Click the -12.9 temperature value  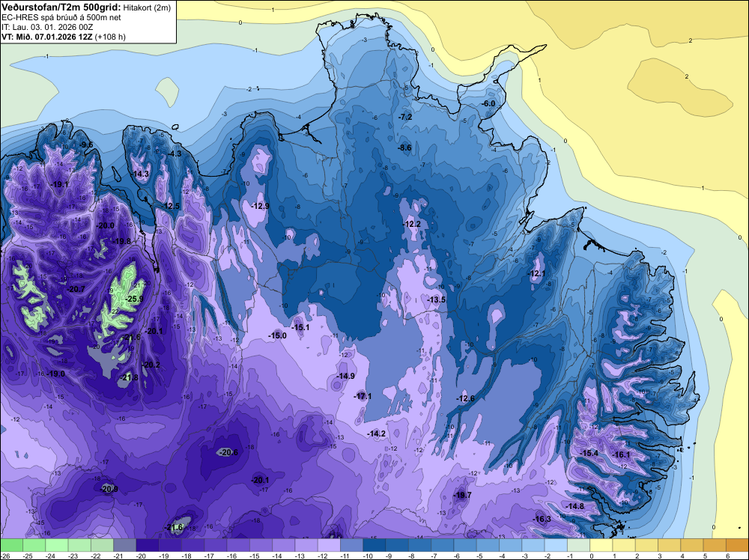[x=261, y=206]
